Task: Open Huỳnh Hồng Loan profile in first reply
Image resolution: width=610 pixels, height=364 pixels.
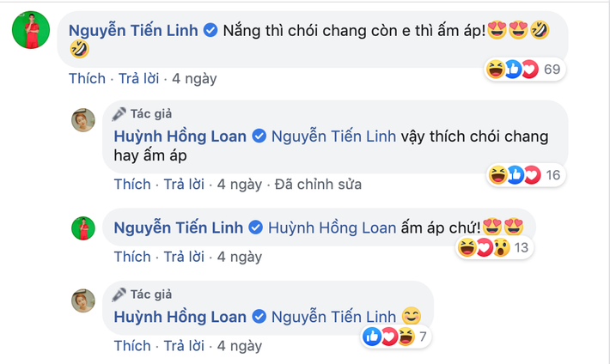Action: [x=180, y=136]
